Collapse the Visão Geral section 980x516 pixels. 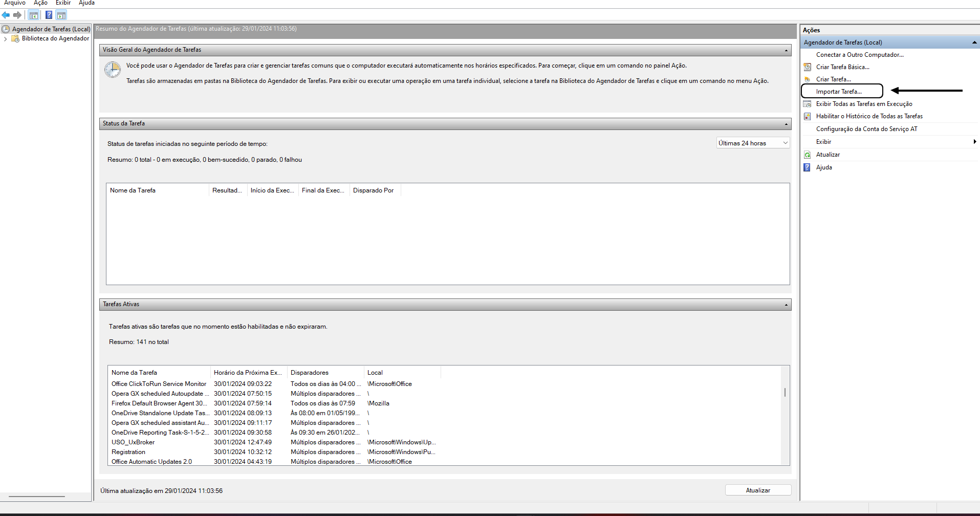coord(786,50)
